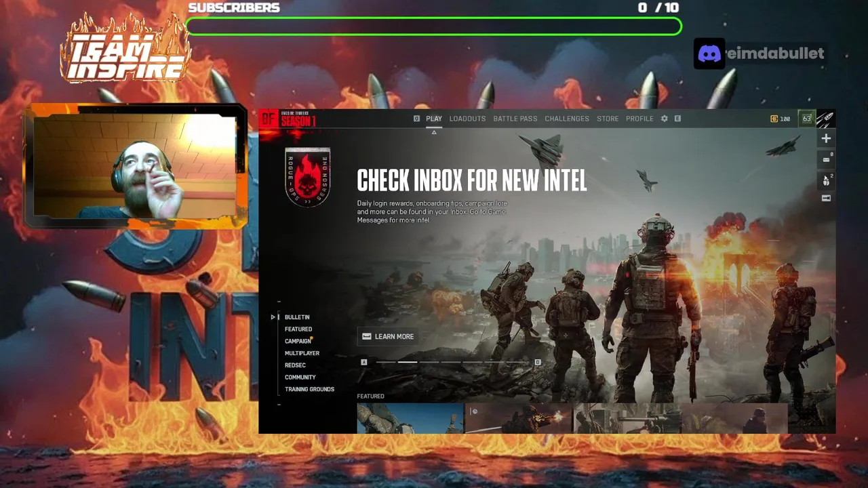Select TRAINING GROUNDS in the side menu

[x=309, y=389]
